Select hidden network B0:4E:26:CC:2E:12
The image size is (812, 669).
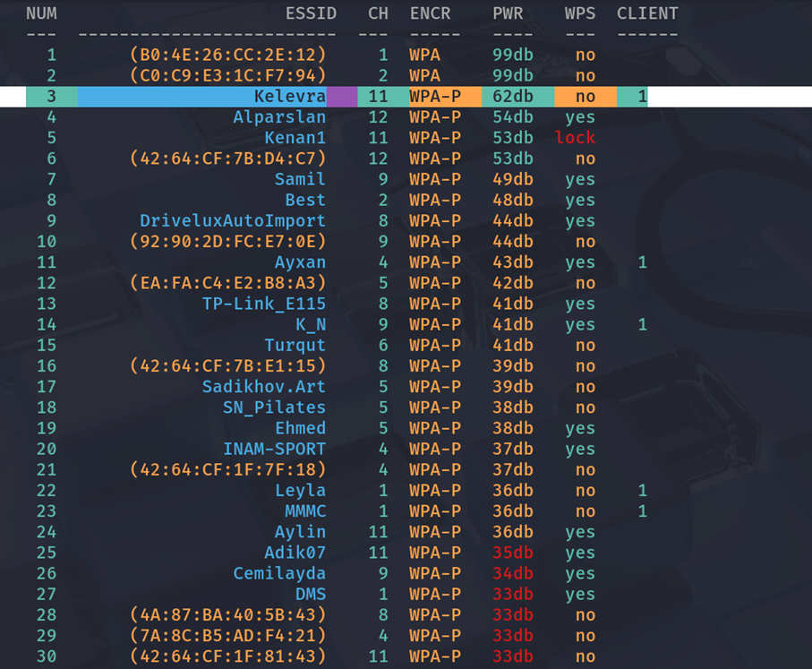pos(227,55)
